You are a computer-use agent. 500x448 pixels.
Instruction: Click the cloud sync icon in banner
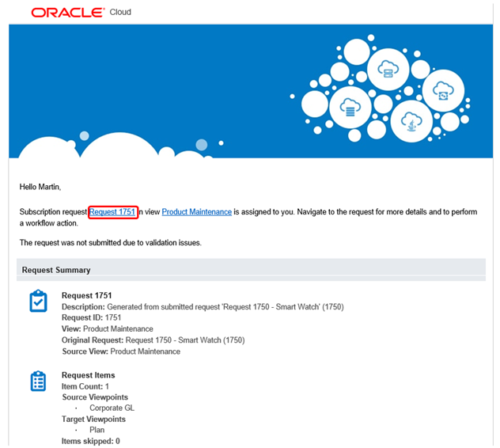(443, 90)
